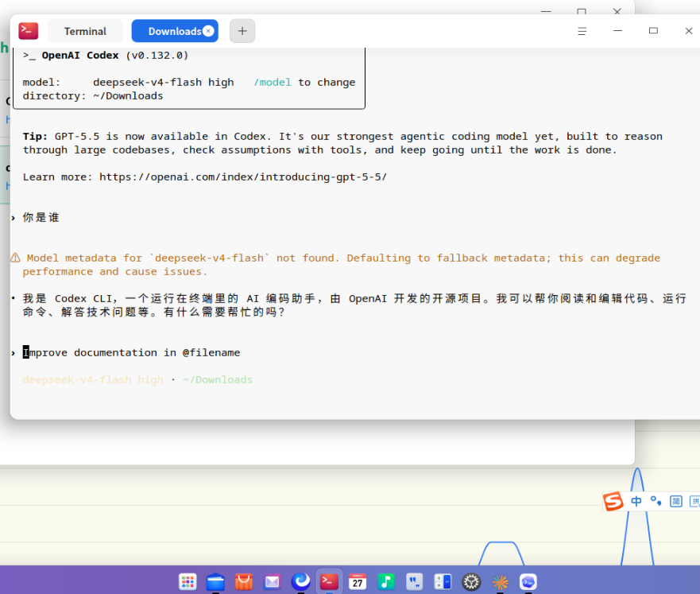Open the launcher app grid in the dock
This screenshot has width=700, height=594.
point(188,581)
